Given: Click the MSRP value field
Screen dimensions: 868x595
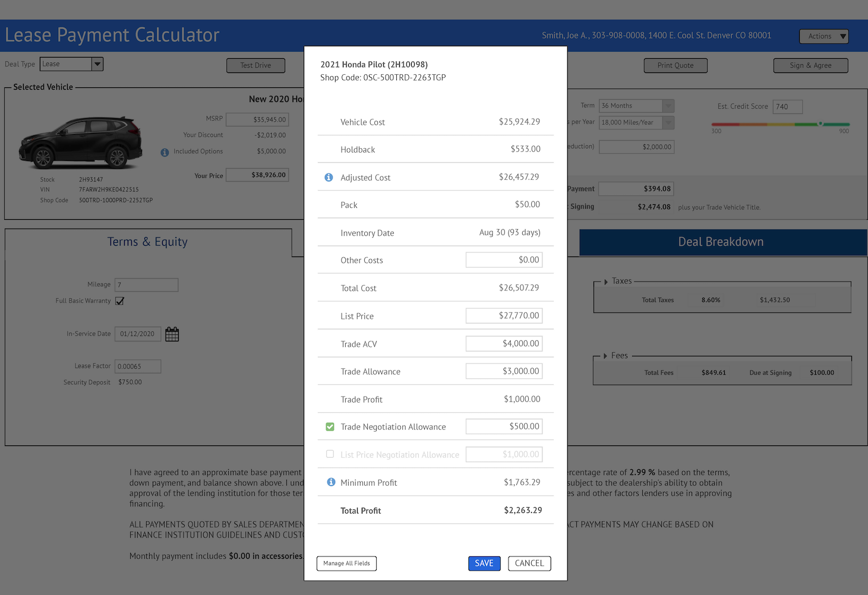Looking at the screenshot, I should (x=257, y=119).
